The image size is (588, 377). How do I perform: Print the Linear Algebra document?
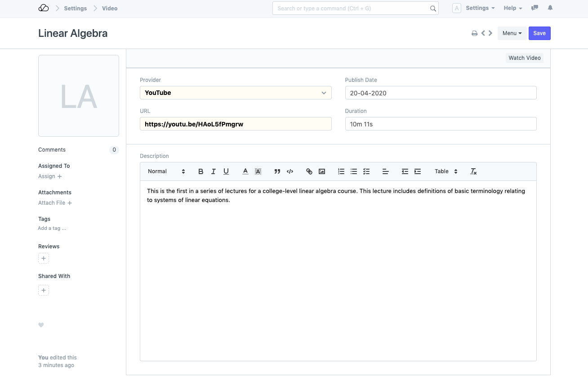(474, 33)
